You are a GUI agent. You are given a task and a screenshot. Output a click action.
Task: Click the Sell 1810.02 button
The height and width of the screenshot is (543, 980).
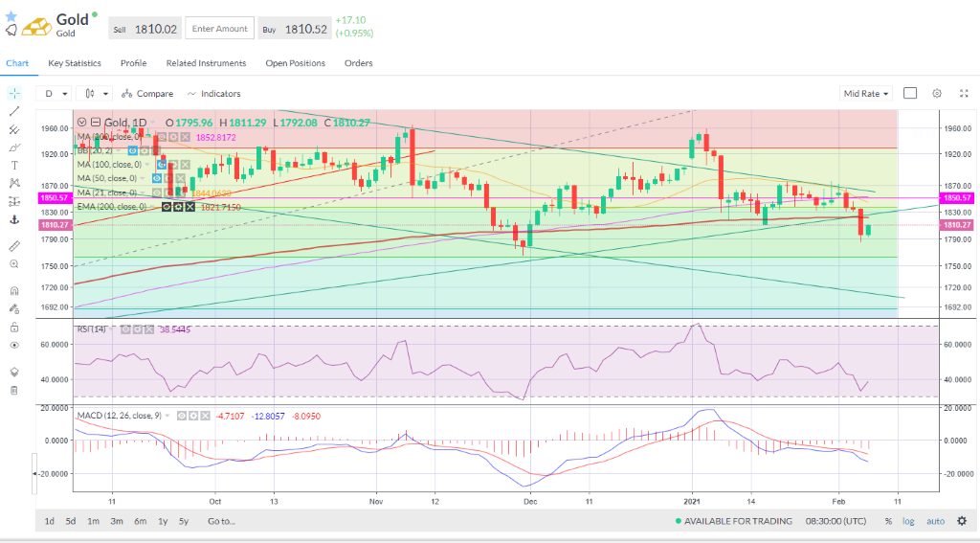(145, 29)
